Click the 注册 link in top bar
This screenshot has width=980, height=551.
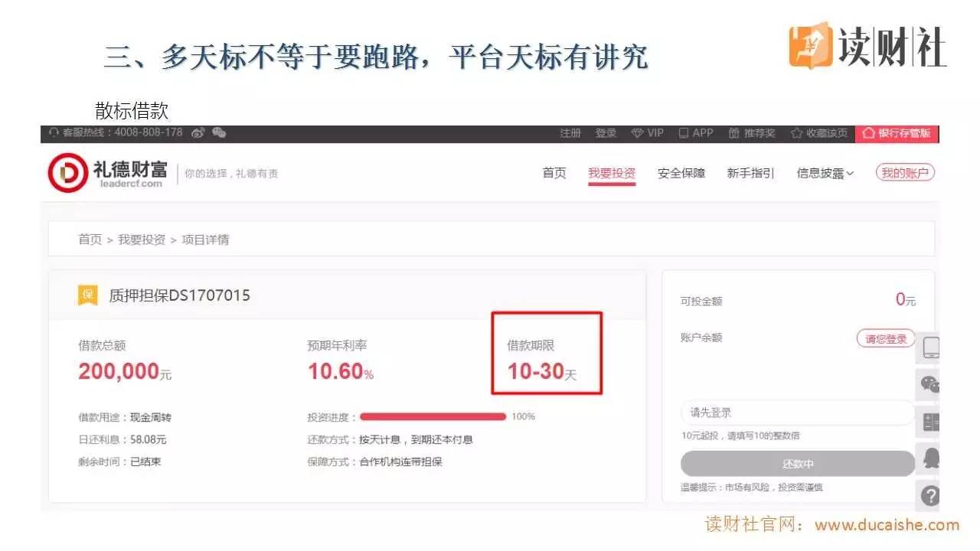pyautogui.click(x=570, y=132)
